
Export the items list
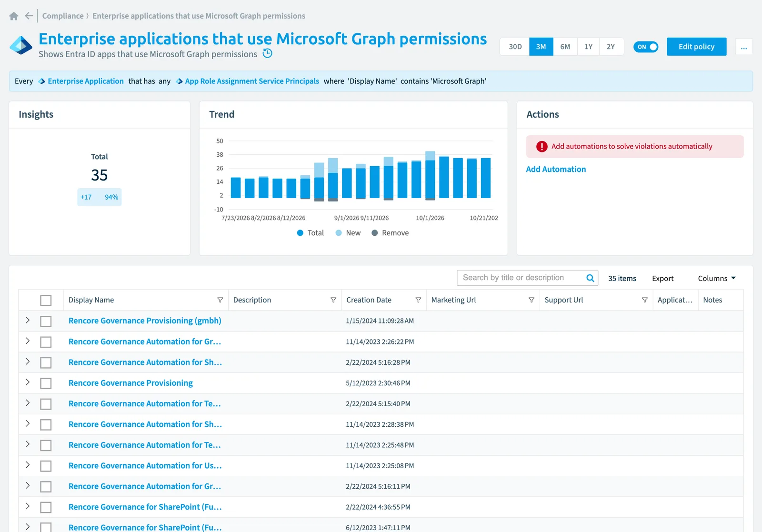coord(662,279)
